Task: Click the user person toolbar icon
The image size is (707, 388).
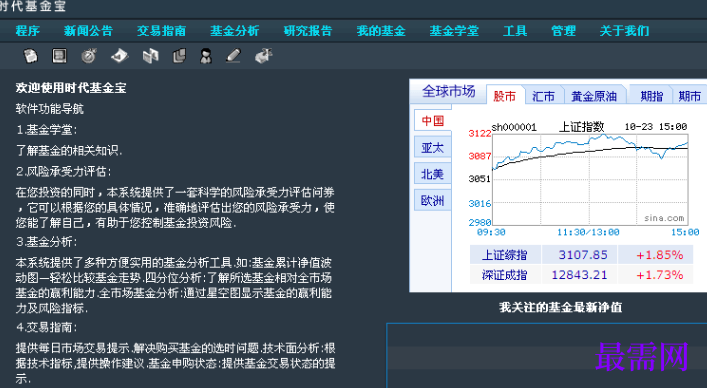Action: (206, 56)
